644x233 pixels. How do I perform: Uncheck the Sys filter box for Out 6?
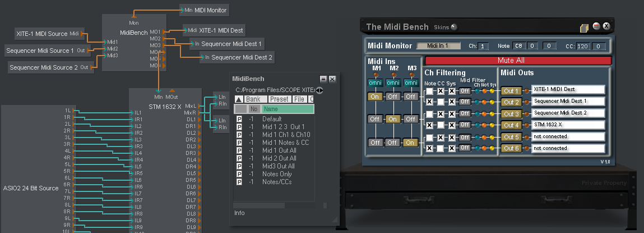452,148
